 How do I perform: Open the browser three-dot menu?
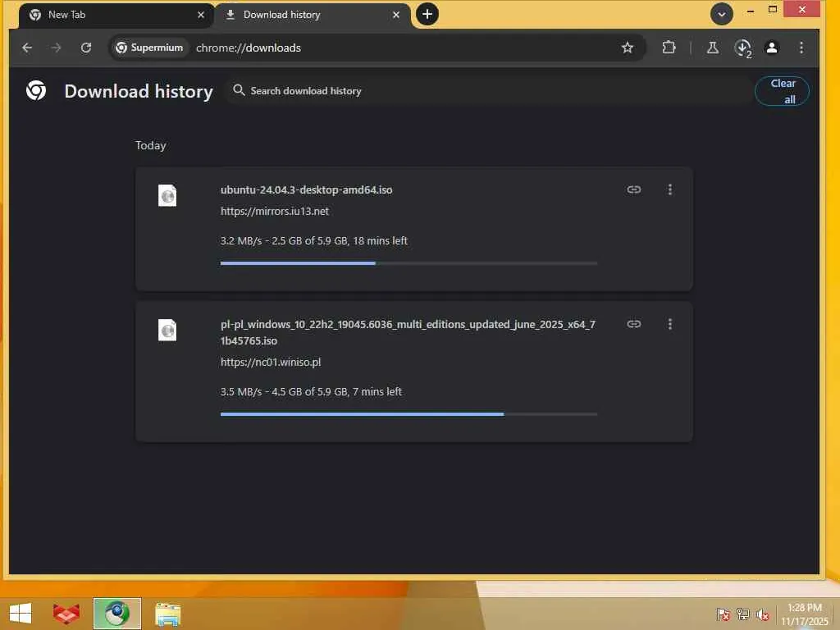tap(801, 48)
